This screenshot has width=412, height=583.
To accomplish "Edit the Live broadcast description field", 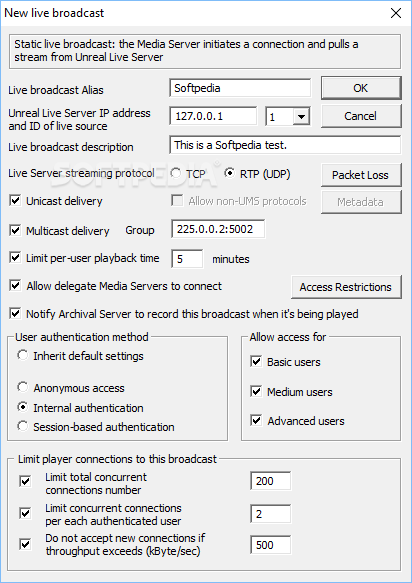I will (x=285, y=145).
